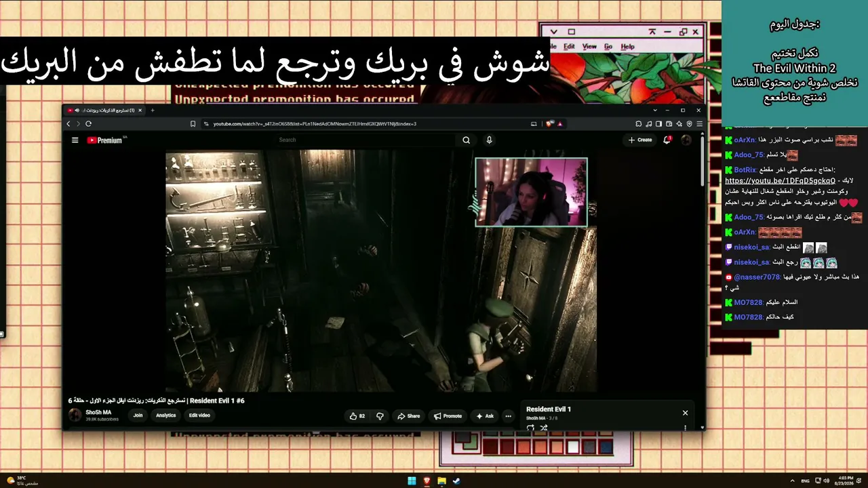Click the browser page vertical scrollbar
The image size is (868, 488).
click(x=702, y=161)
